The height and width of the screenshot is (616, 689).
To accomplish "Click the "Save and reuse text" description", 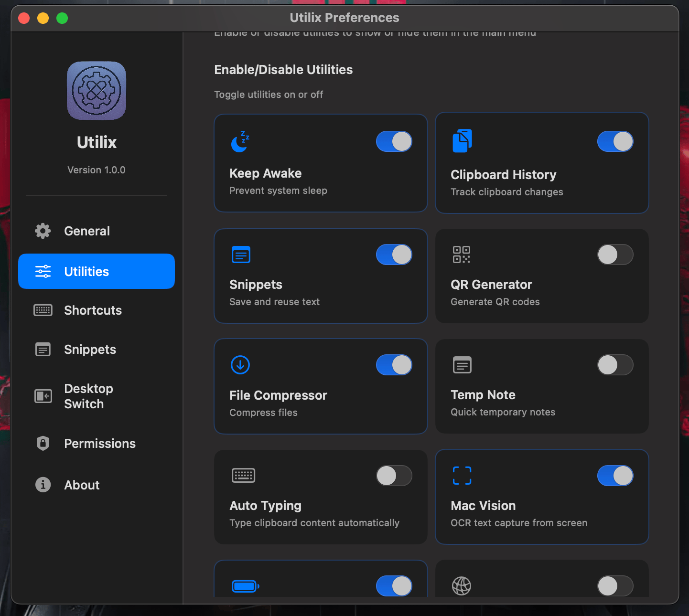I will (274, 302).
